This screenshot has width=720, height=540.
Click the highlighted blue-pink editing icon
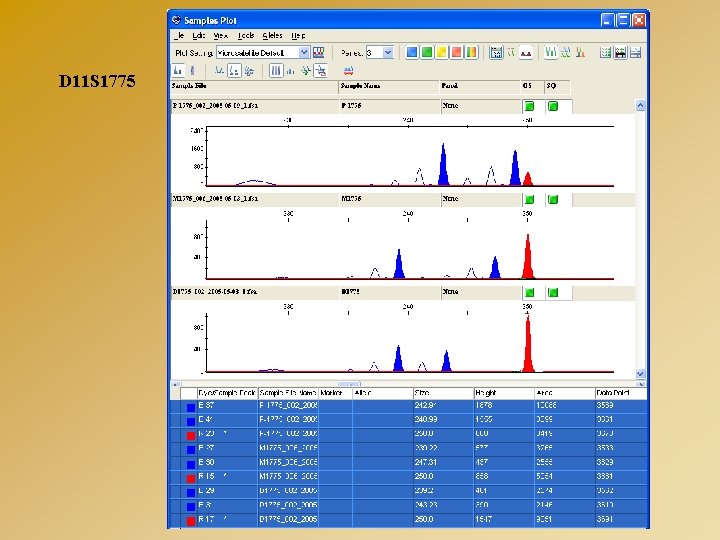[321, 71]
